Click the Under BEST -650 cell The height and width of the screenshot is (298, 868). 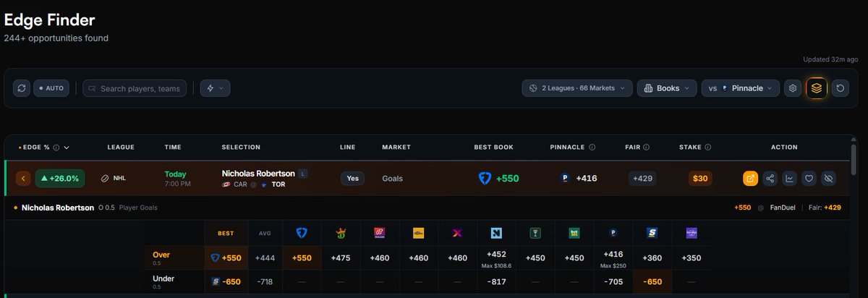[226, 281]
